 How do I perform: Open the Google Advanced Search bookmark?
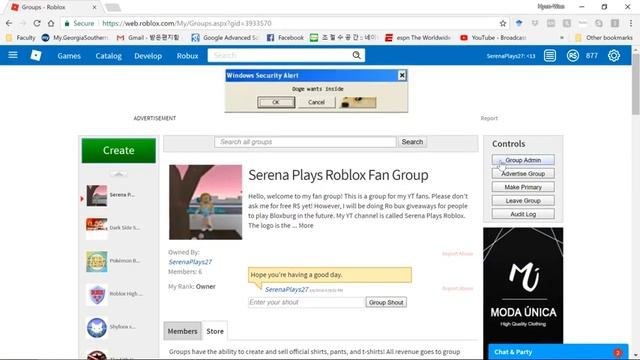tap(225, 38)
